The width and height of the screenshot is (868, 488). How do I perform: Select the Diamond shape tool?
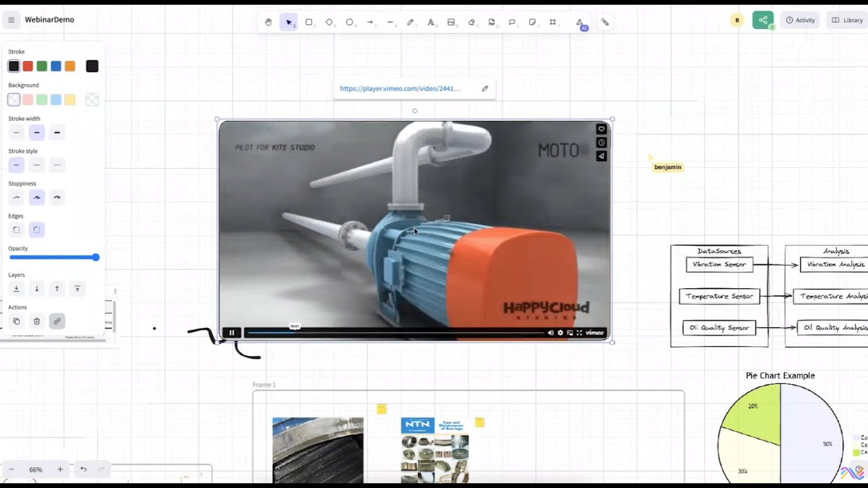(x=329, y=22)
